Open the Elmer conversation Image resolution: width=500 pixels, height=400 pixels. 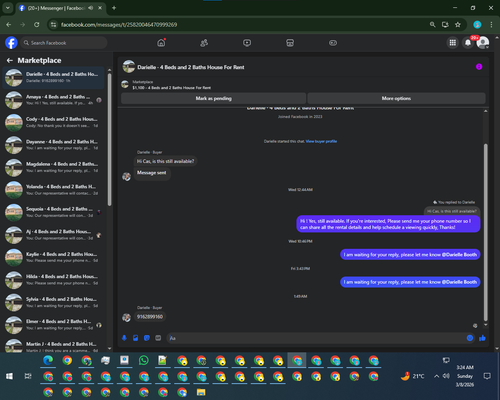coord(53,325)
